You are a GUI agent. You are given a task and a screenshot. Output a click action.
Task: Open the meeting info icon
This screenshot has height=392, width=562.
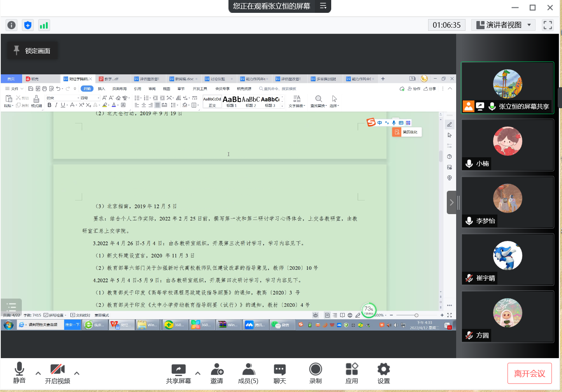click(12, 25)
